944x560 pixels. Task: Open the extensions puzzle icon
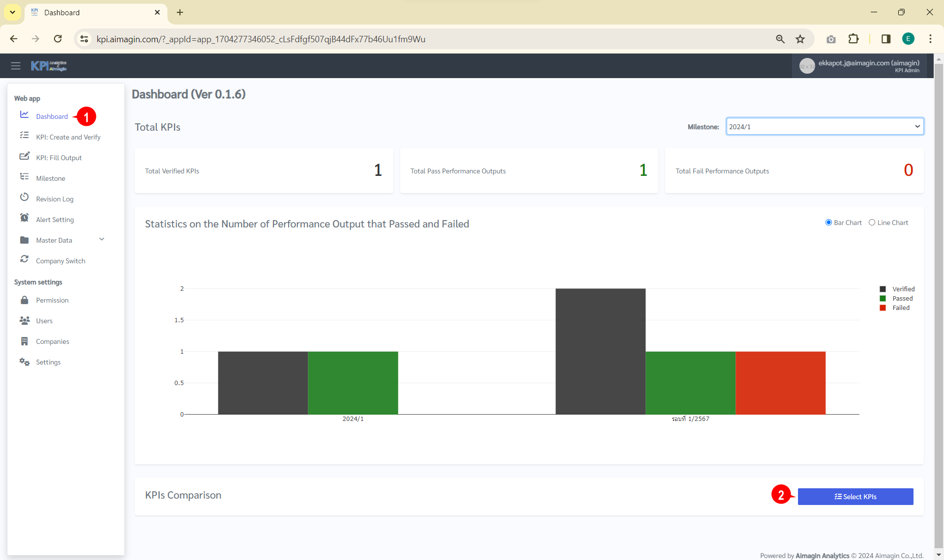pyautogui.click(x=854, y=39)
